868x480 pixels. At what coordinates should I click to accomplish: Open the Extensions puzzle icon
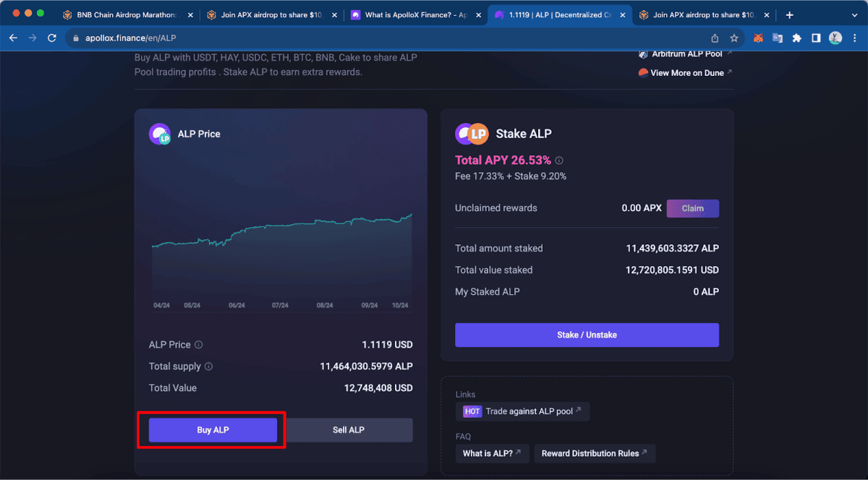797,38
